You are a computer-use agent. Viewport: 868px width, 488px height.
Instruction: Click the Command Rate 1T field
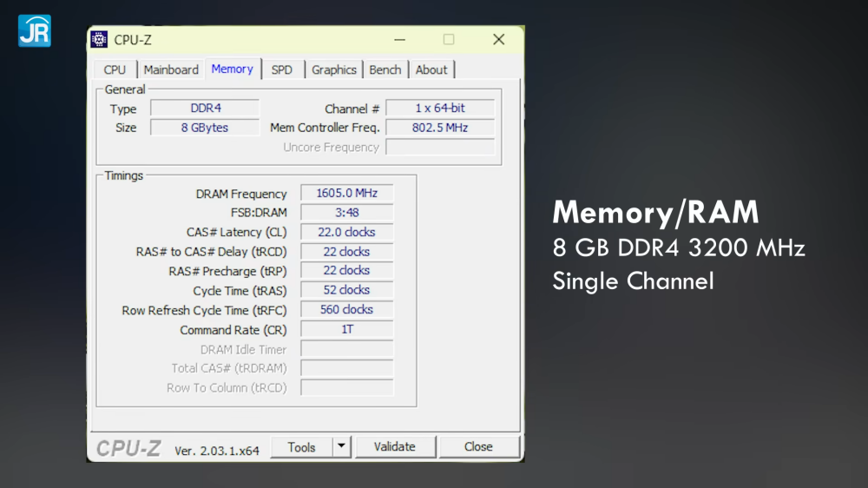click(346, 330)
